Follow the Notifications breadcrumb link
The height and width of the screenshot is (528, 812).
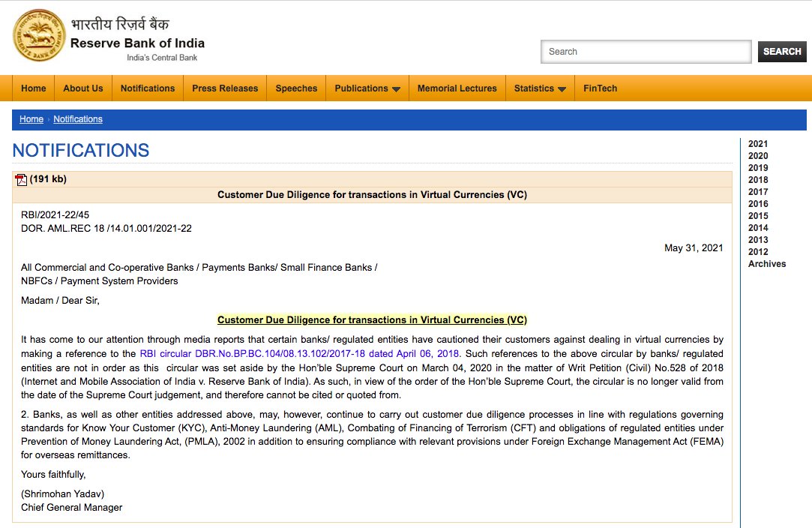[78, 119]
